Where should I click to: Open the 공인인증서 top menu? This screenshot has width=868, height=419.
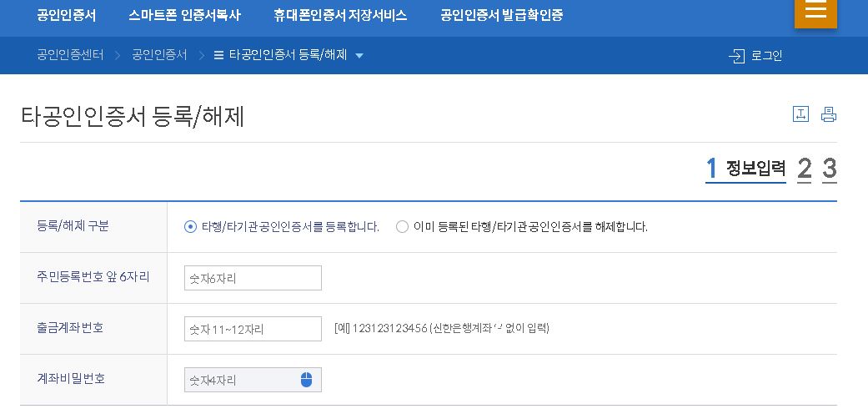click(67, 15)
